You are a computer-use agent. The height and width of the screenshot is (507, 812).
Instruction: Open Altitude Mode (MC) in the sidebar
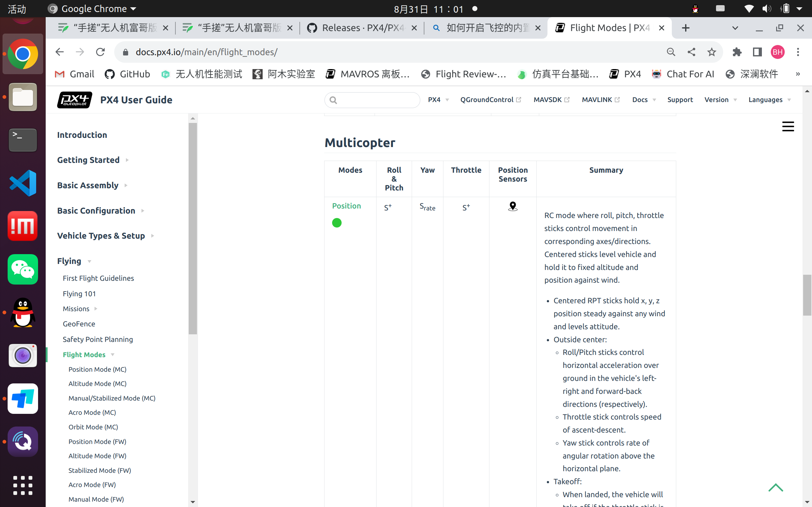[97, 384]
